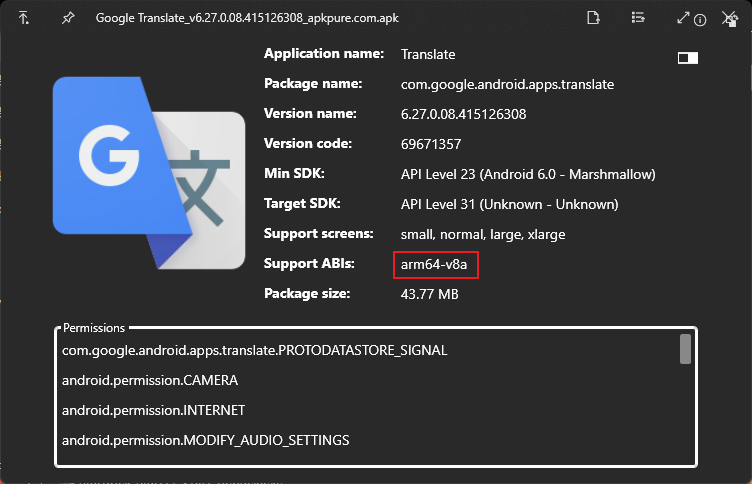Click the 43.77 MB package size value

[429, 294]
